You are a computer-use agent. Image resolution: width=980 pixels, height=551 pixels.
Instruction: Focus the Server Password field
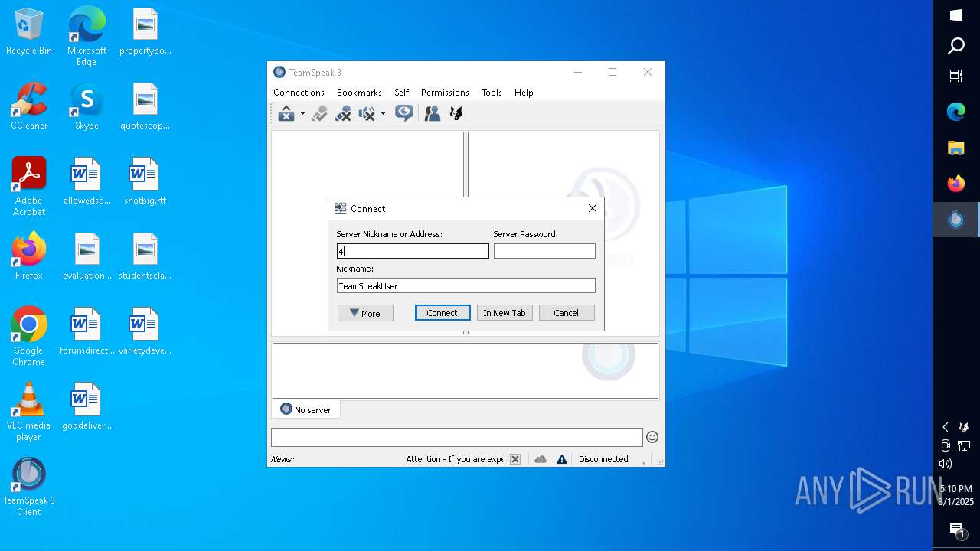(x=544, y=251)
